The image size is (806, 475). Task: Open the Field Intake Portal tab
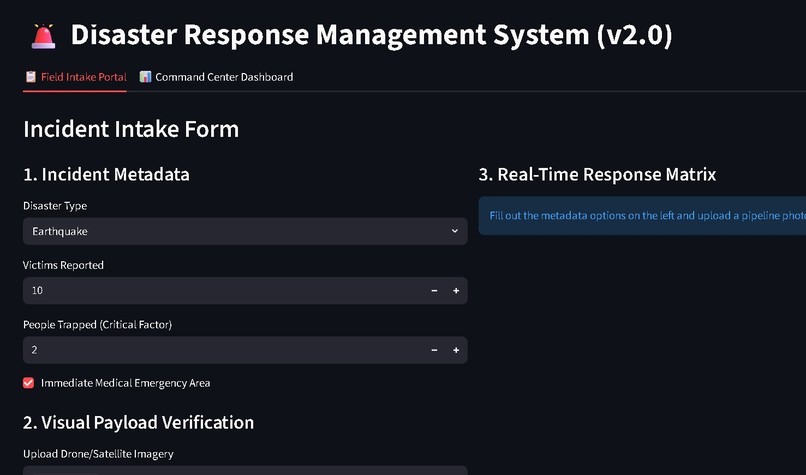(75, 77)
